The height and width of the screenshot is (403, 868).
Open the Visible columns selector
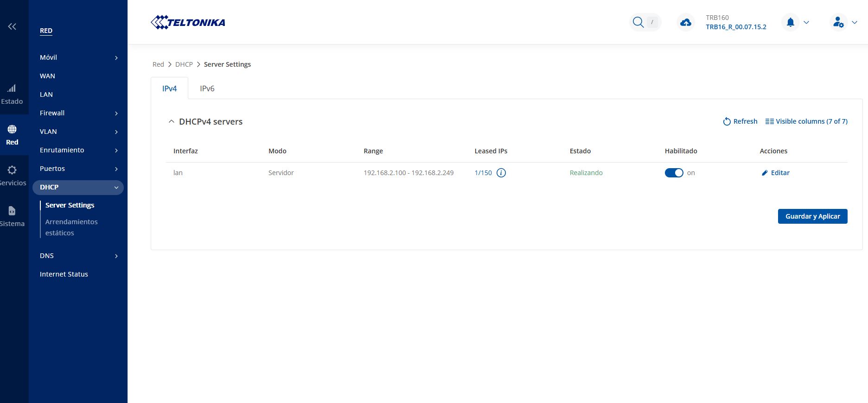(x=806, y=121)
